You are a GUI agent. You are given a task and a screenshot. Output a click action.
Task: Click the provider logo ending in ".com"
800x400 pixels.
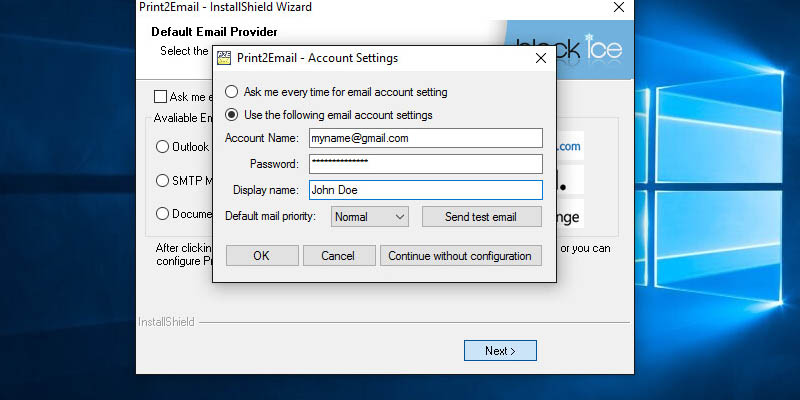[569, 147]
